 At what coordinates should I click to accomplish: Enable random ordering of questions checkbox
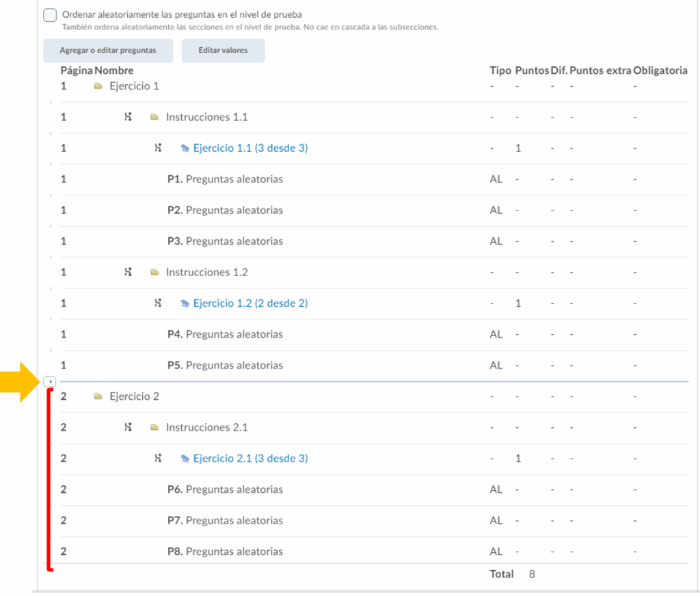pyautogui.click(x=50, y=16)
